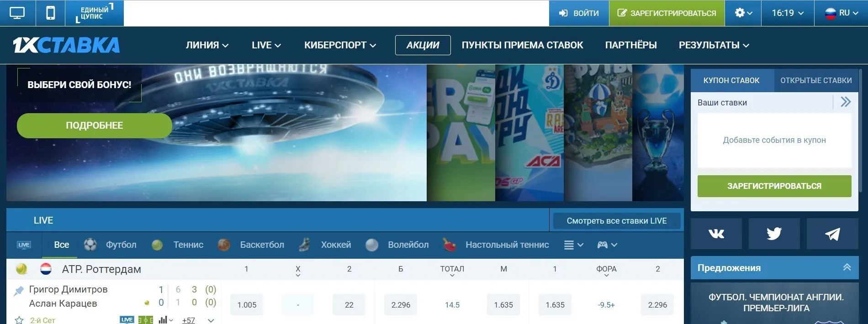
Task: Click tennis ball icon beside АТР. Роттердам
Action: pyautogui.click(x=21, y=269)
